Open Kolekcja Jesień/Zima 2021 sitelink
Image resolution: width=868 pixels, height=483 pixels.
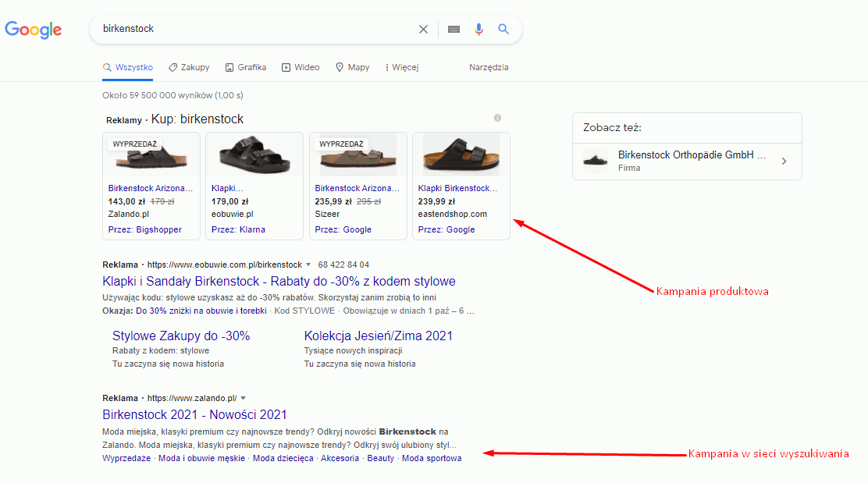click(x=378, y=336)
